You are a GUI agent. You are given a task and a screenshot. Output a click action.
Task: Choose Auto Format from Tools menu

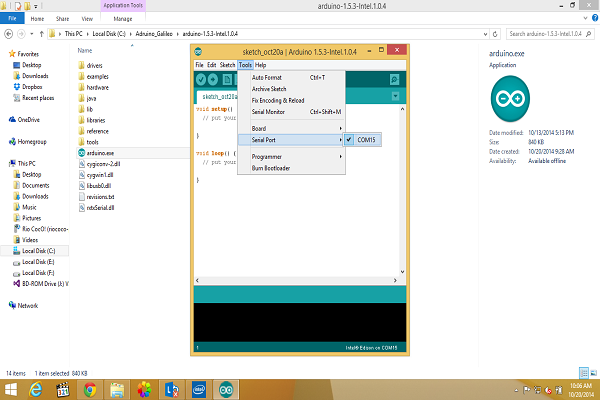[x=292, y=77]
